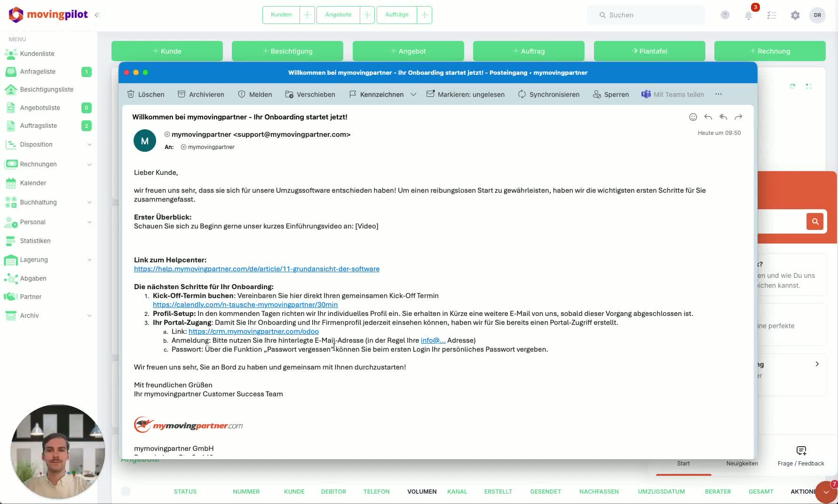Switch to Start tab in help widget

pos(683,464)
